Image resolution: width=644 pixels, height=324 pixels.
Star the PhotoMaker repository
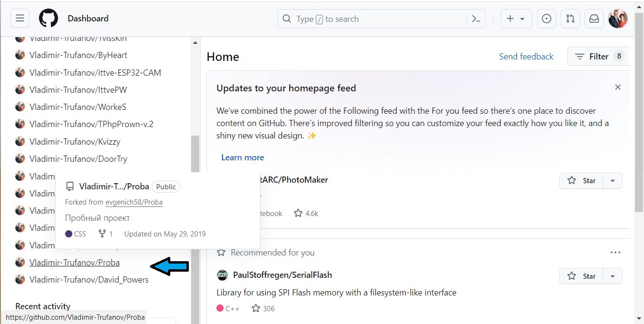582,181
